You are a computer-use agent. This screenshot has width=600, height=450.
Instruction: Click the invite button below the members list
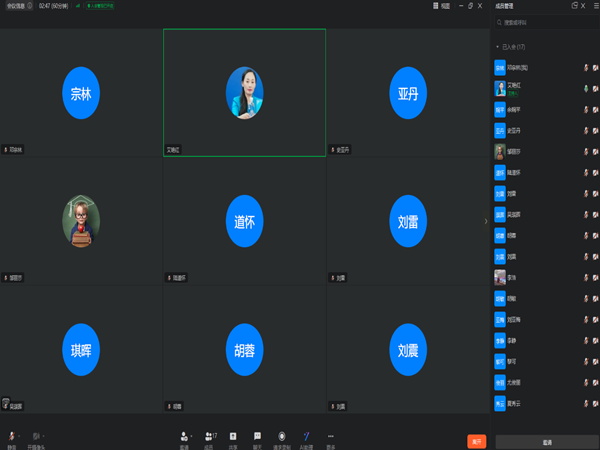pyautogui.click(x=547, y=442)
